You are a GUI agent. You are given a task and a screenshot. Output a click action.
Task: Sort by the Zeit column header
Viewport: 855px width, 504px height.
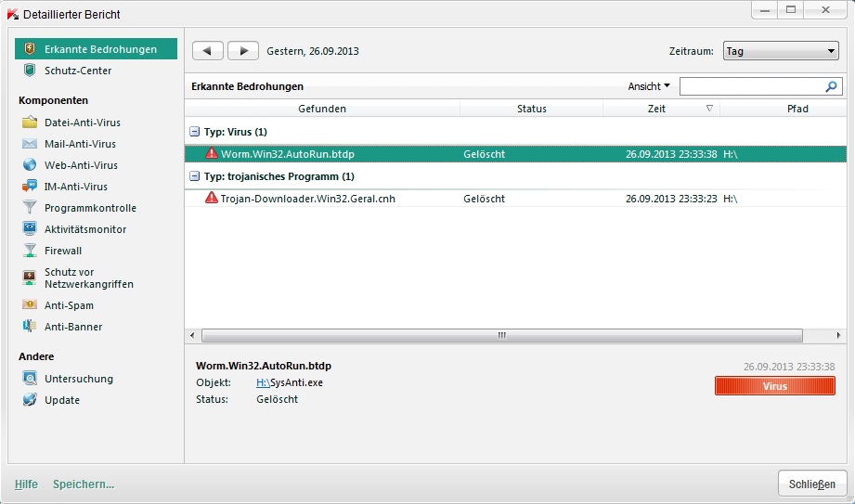tap(661, 109)
